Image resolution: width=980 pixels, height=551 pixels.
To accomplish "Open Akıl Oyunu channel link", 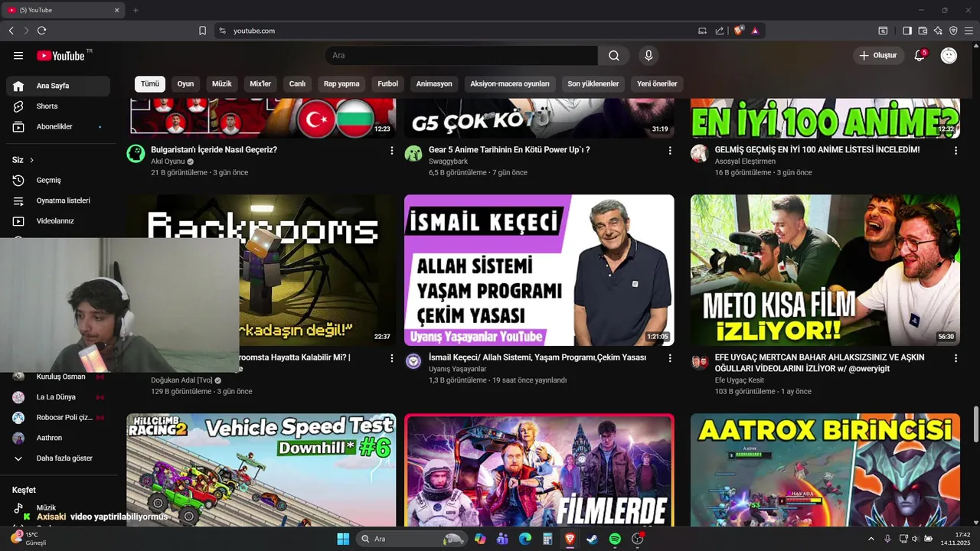I will 168,161.
